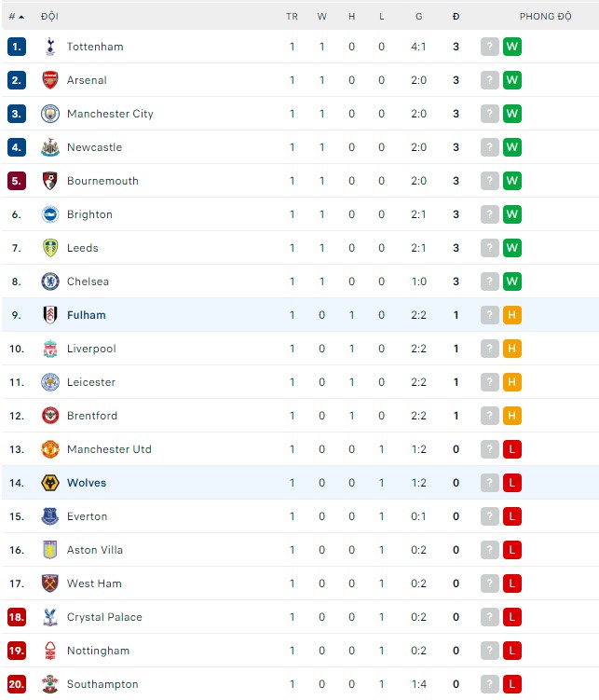Click the Wolves club crest icon
This screenshot has width=599, height=700.
(x=50, y=483)
